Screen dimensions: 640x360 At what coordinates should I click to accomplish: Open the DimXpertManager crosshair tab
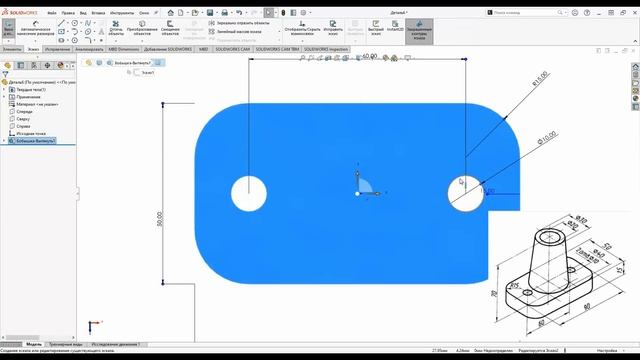pos(47,65)
